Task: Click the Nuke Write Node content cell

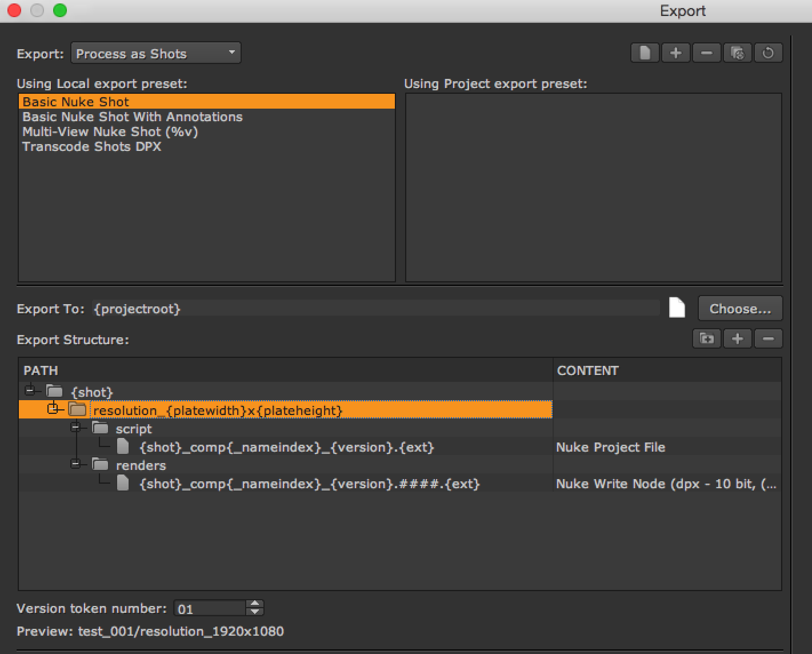Action: (667, 484)
